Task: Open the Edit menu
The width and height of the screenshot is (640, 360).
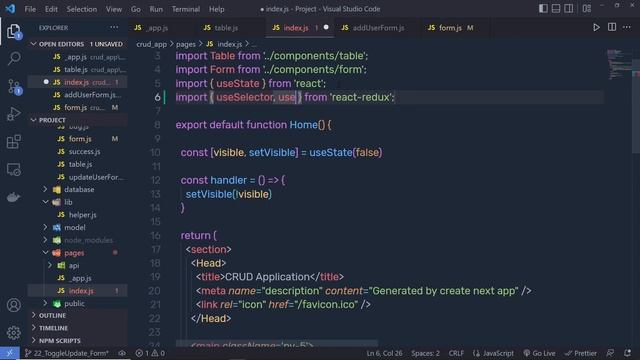Action: [51, 9]
